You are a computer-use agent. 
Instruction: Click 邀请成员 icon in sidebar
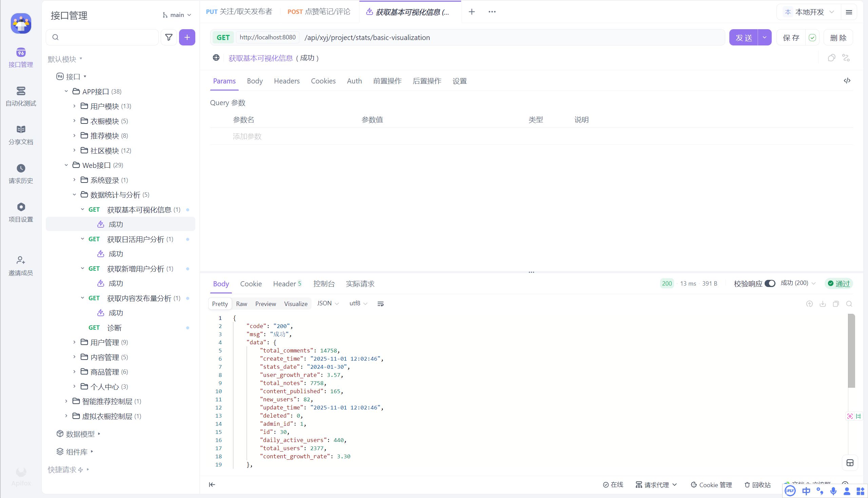click(x=21, y=260)
